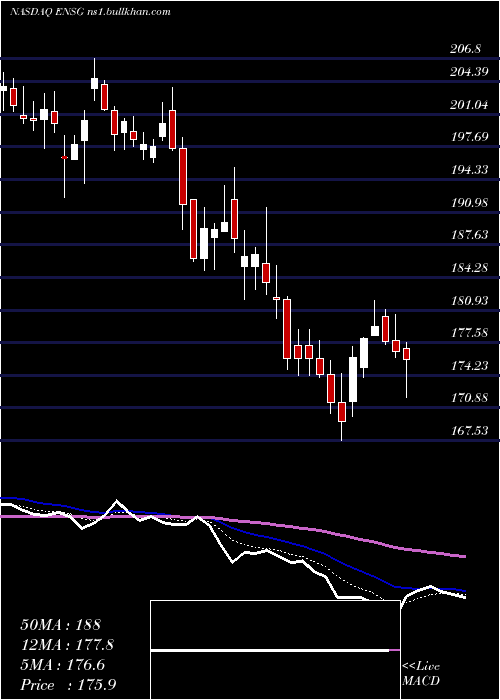Click the NASDAQ ENSG ns1.bullkhan.com title
Image resolution: width=500 pixels, height=700 pixels.
[x=91, y=12]
